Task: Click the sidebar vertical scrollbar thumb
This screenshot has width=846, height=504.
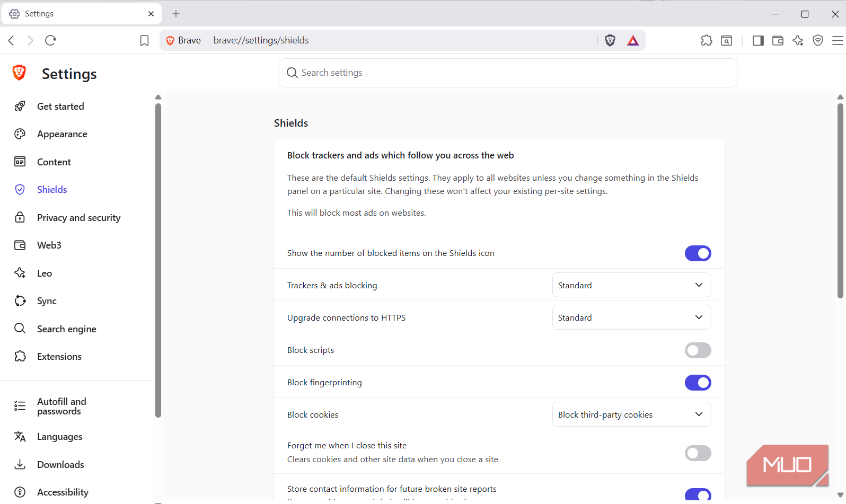Action: click(x=158, y=260)
